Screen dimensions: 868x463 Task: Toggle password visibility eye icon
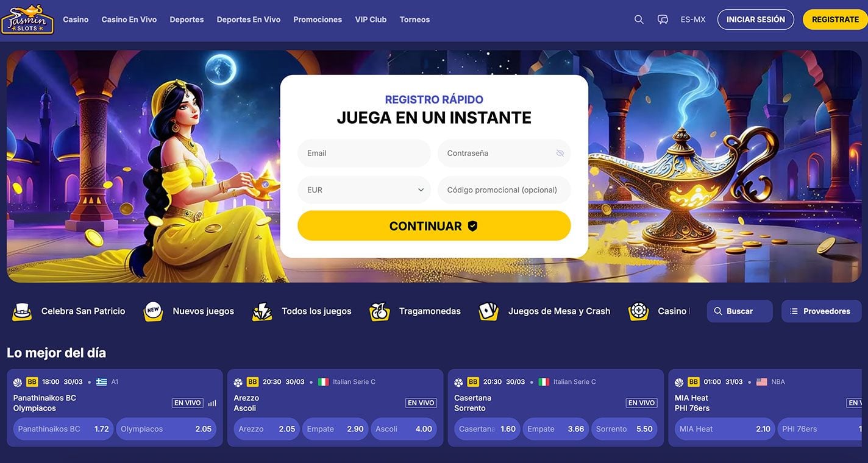[x=560, y=154]
